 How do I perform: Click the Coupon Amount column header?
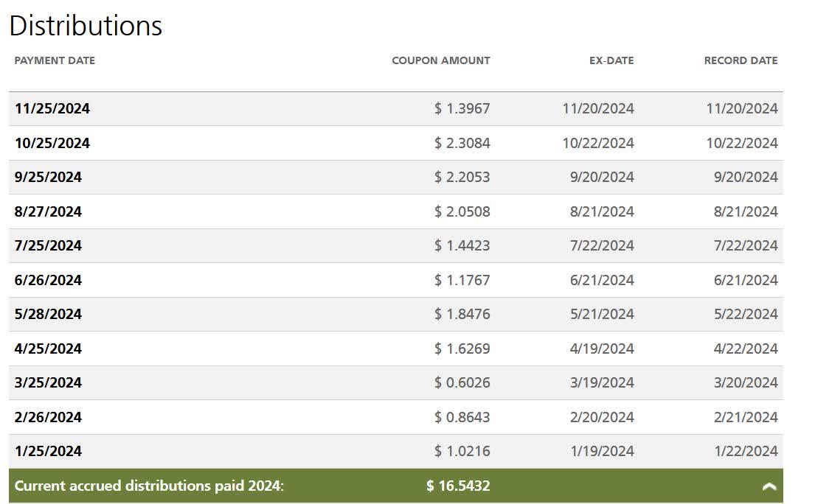(440, 60)
